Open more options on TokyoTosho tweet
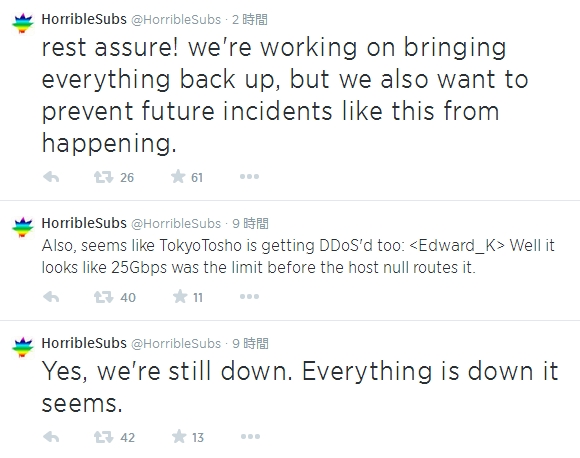The height and width of the screenshot is (458, 580). point(249,296)
